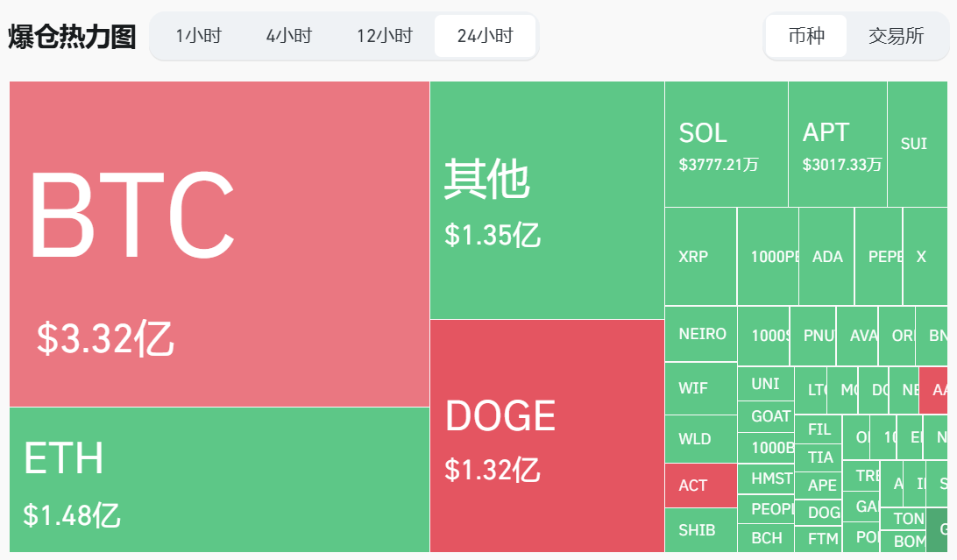Choose the 12小时 time range

click(384, 36)
